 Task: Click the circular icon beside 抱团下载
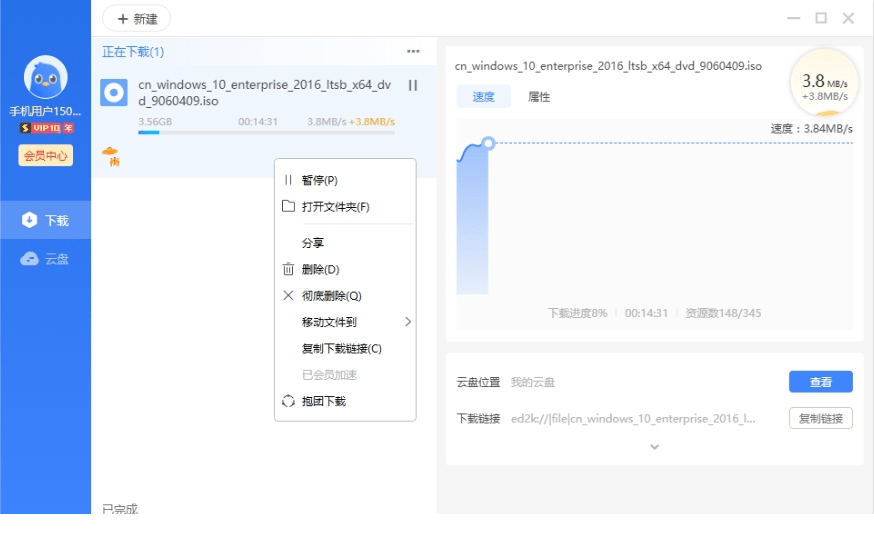[x=288, y=401]
